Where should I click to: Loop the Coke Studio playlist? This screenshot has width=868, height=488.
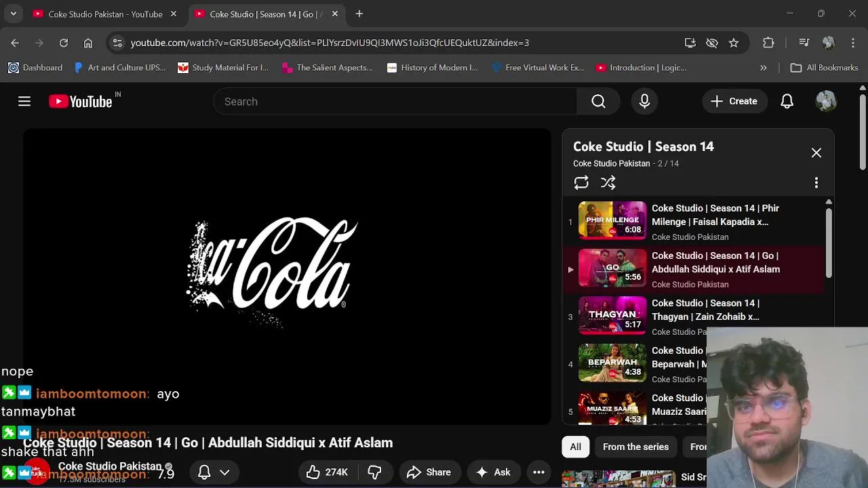coord(581,183)
